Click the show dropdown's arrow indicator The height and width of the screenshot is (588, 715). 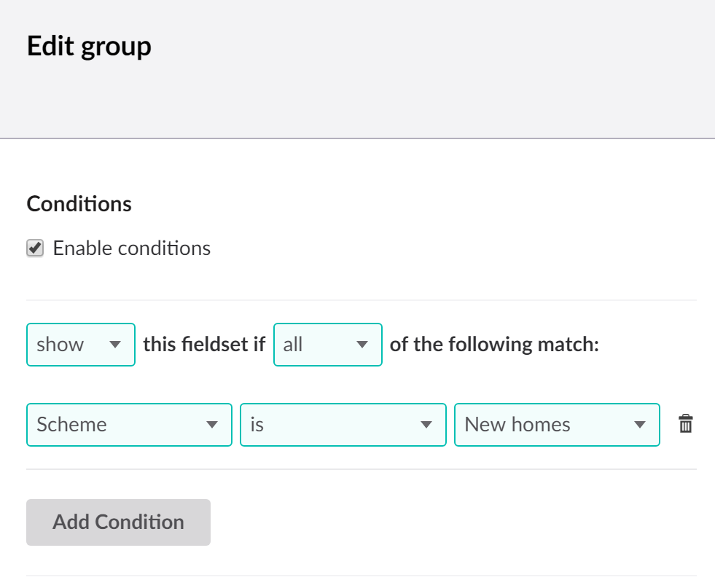pos(115,345)
